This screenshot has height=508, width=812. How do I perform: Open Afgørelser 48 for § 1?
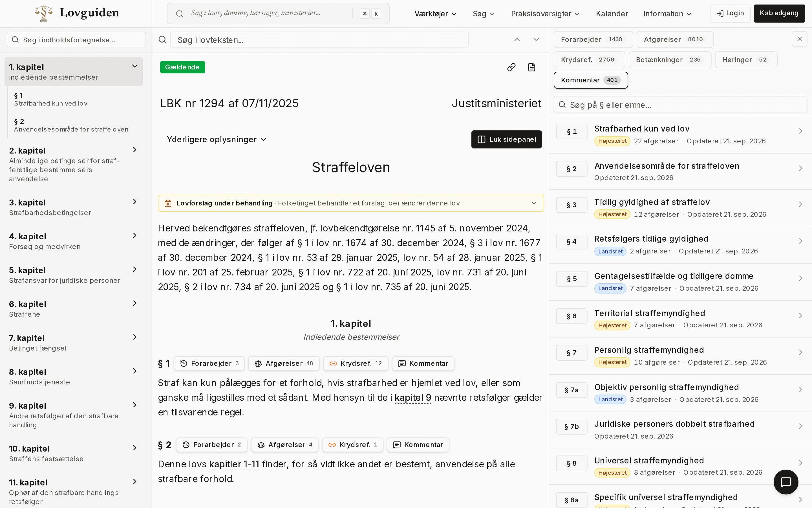(284, 364)
